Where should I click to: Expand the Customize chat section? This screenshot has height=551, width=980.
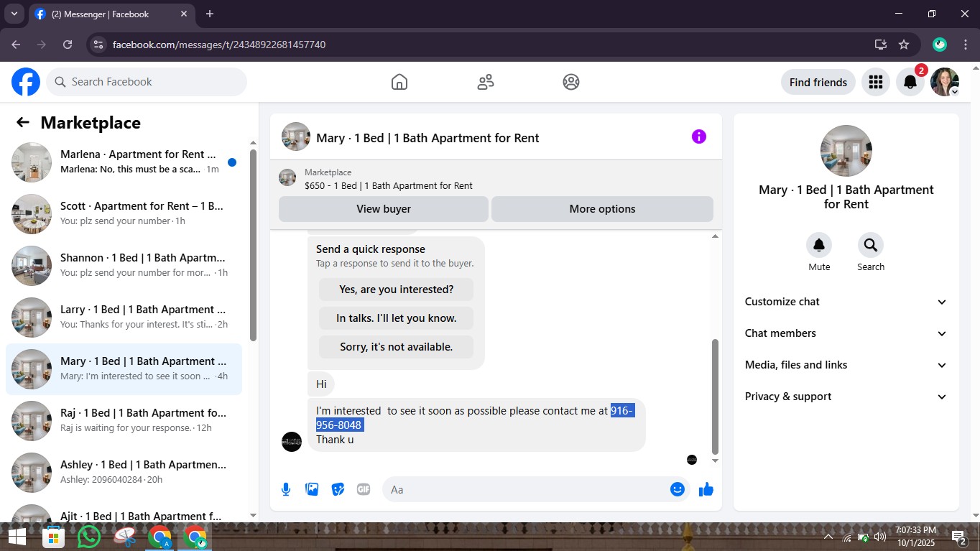pos(846,302)
